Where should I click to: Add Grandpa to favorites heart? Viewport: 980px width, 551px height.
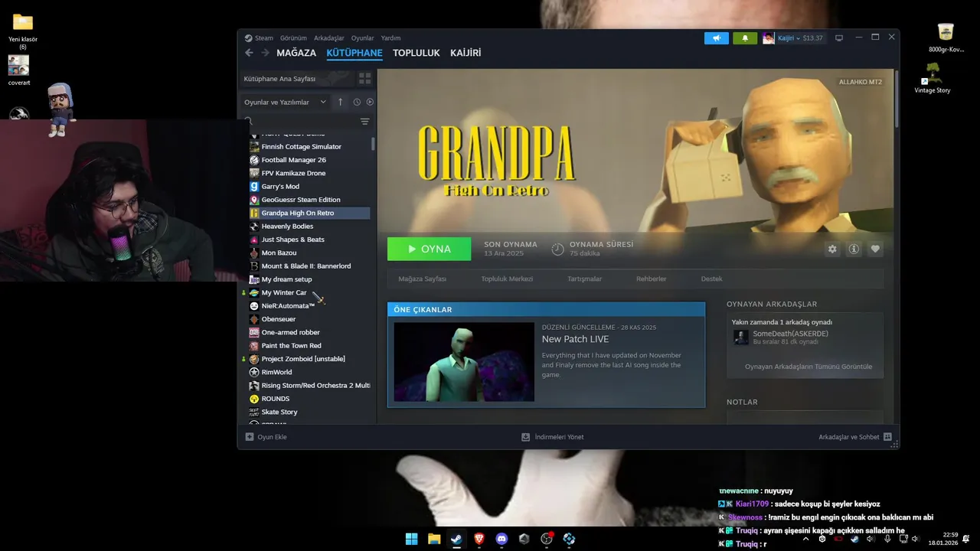click(875, 249)
